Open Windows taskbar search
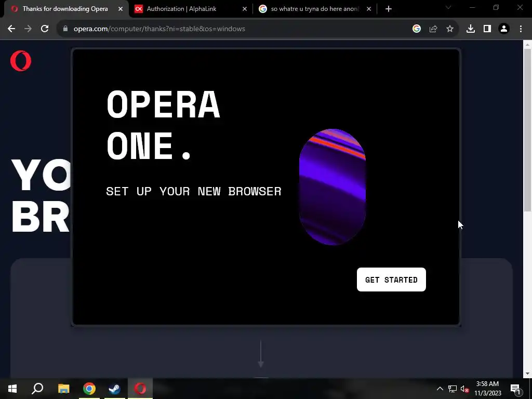The image size is (532, 399). [x=37, y=389]
